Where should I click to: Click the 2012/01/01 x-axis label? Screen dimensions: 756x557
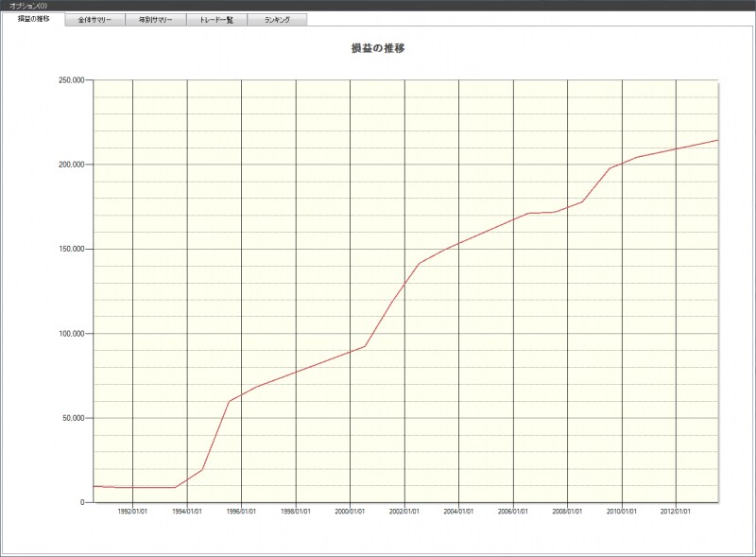[676, 512]
